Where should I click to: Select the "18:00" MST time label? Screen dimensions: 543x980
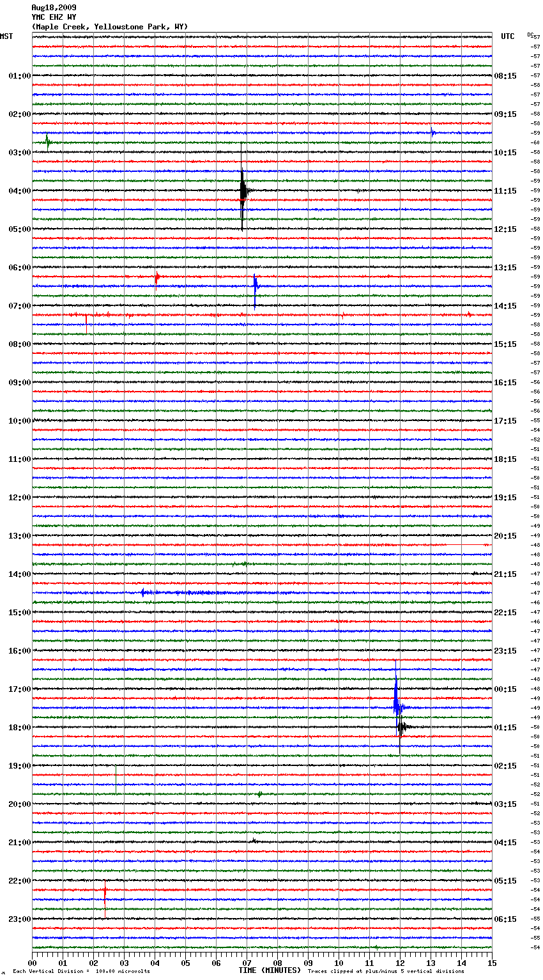pyautogui.click(x=20, y=728)
